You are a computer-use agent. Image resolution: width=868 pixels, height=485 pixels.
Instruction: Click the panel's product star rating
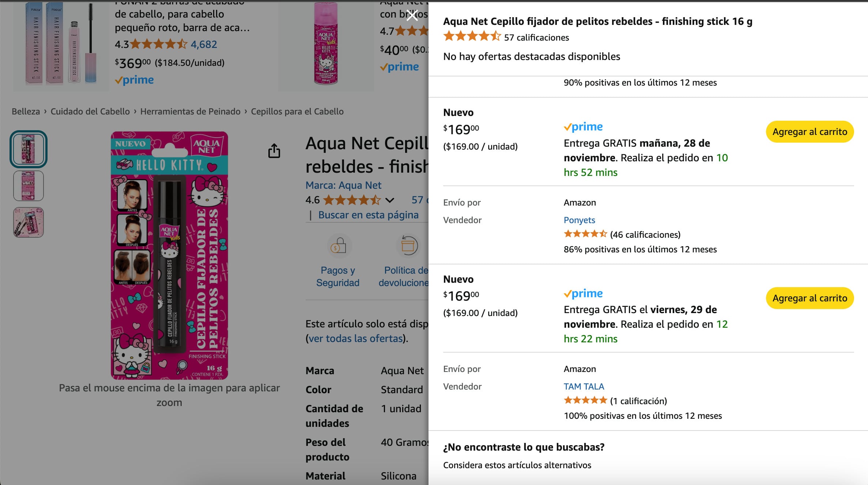[472, 37]
